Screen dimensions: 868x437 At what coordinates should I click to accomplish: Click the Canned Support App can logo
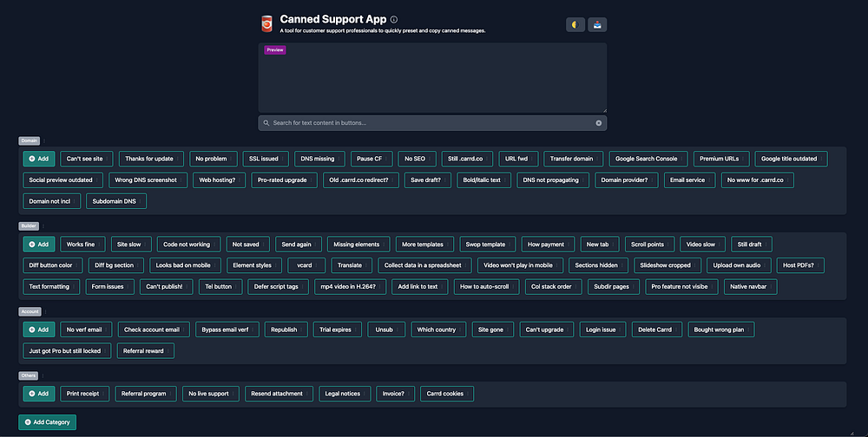point(266,23)
